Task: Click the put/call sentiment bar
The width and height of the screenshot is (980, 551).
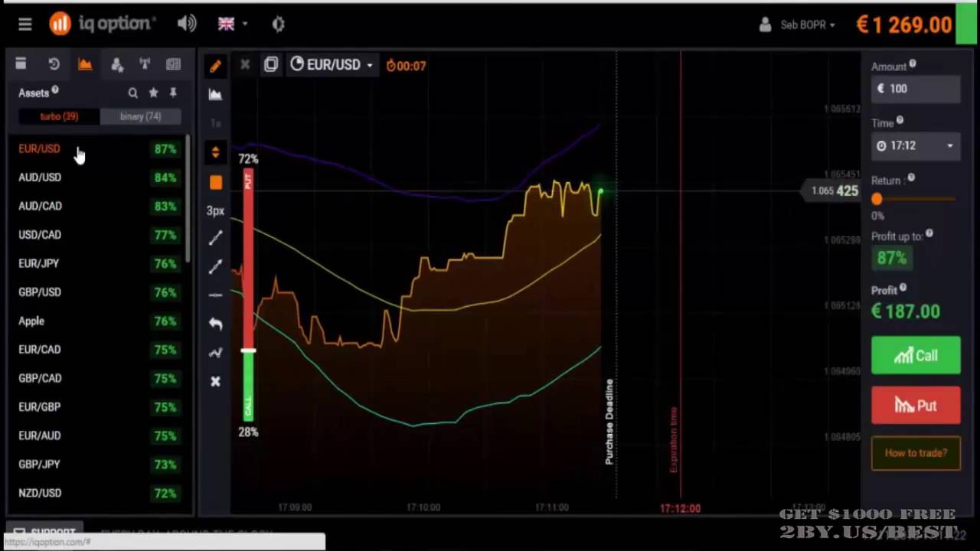Action: (248, 295)
